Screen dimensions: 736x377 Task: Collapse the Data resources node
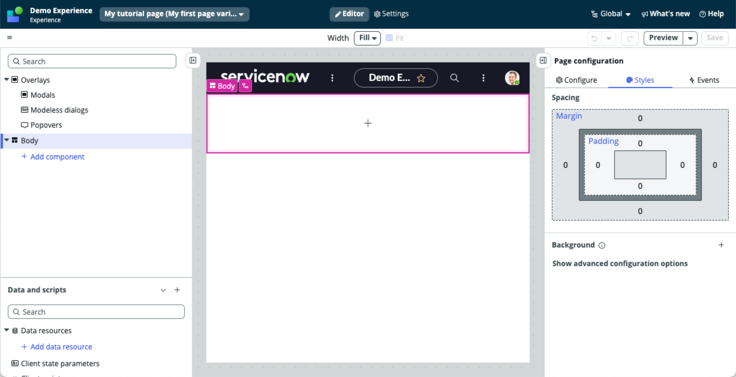point(7,331)
